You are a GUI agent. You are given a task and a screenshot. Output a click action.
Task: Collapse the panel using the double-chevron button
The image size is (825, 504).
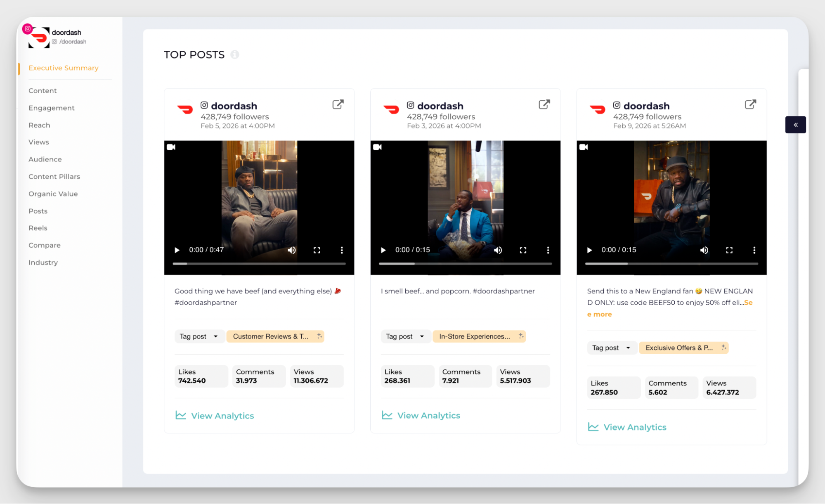(x=795, y=124)
